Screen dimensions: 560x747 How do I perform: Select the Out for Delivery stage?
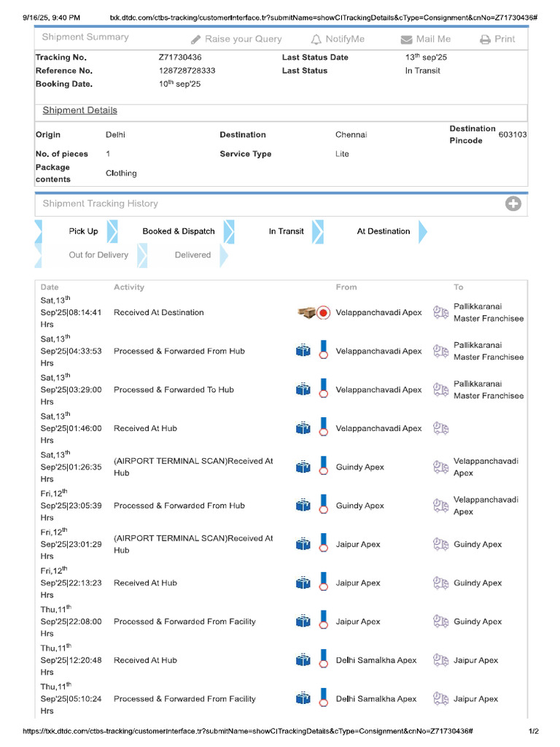coord(98,255)
